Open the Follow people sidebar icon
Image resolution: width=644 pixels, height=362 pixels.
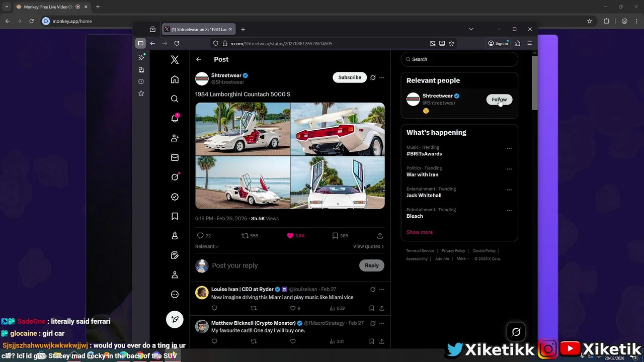coord(175,138)
